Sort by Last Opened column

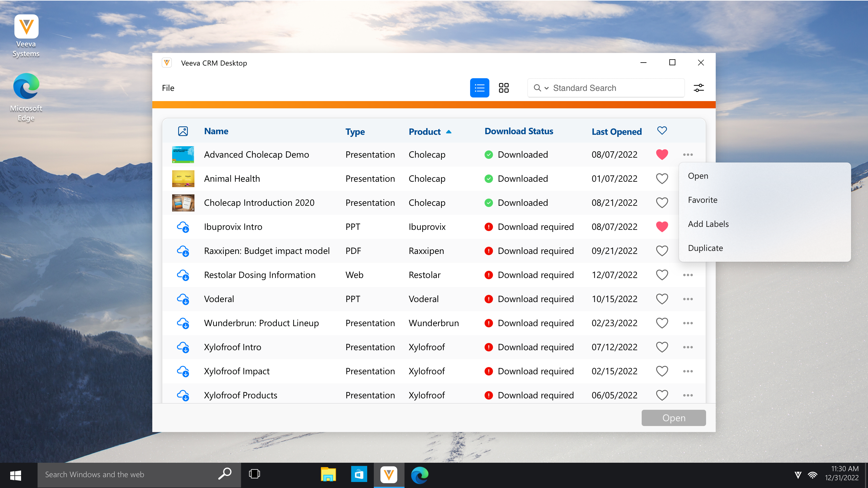tap(616, 132)
